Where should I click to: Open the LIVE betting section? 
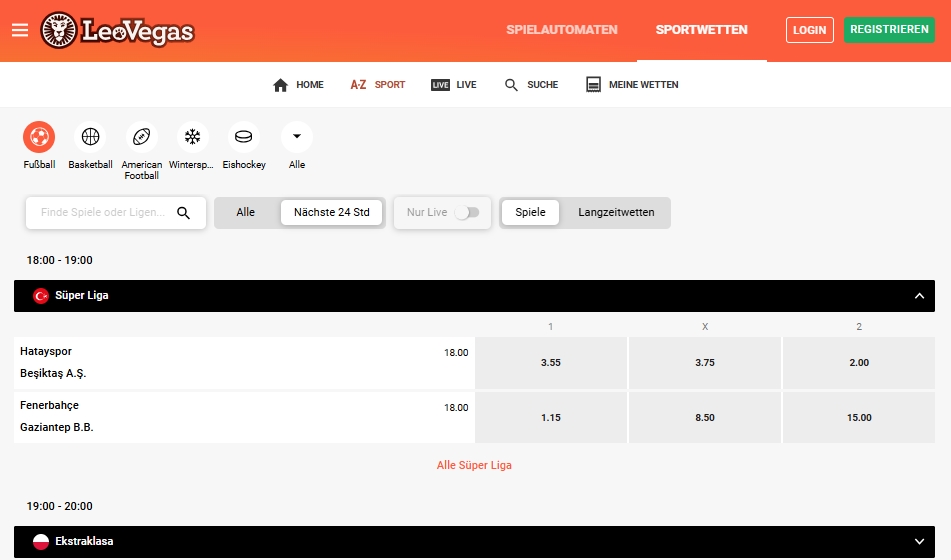click(454, 85)
